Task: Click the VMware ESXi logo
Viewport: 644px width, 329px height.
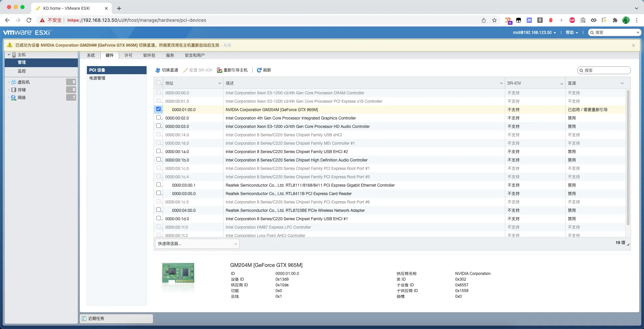Action: tap(28, 33)
